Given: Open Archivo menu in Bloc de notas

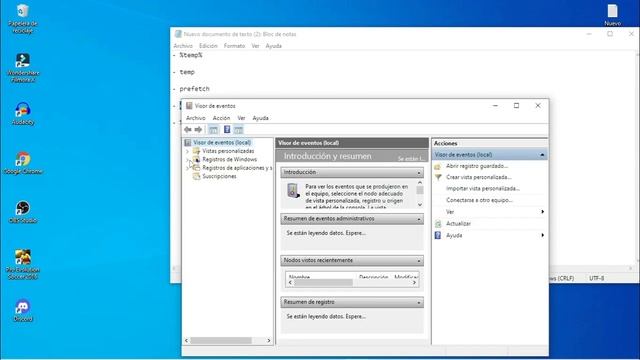Looking at the screenshot, I should pyautogui.click(x=183, y=46).
